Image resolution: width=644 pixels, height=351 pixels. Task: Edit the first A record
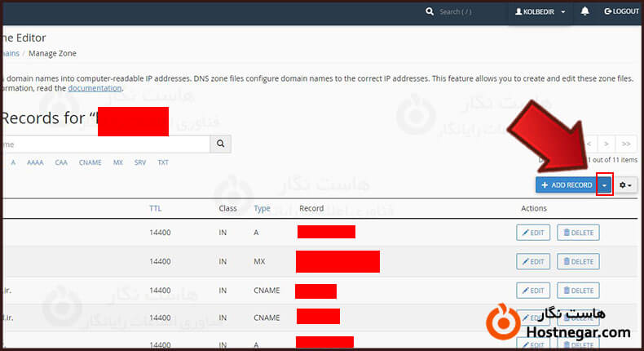pyautogui.click(x=533, y=233)
